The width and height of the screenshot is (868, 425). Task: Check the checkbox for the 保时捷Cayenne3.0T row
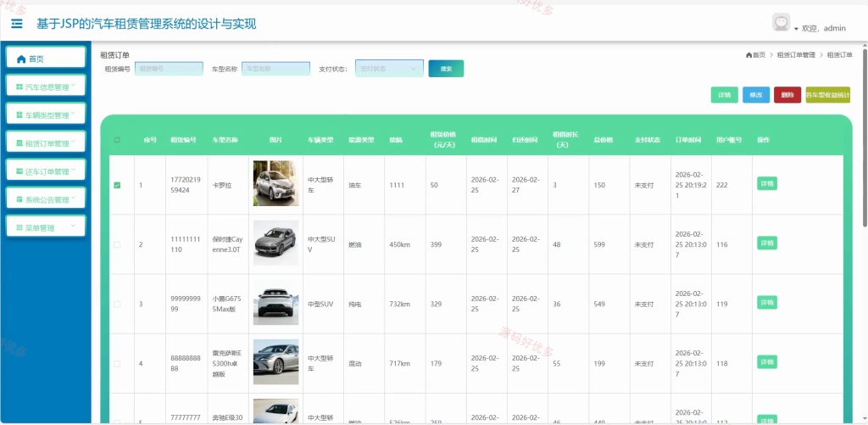pos(117,244)
